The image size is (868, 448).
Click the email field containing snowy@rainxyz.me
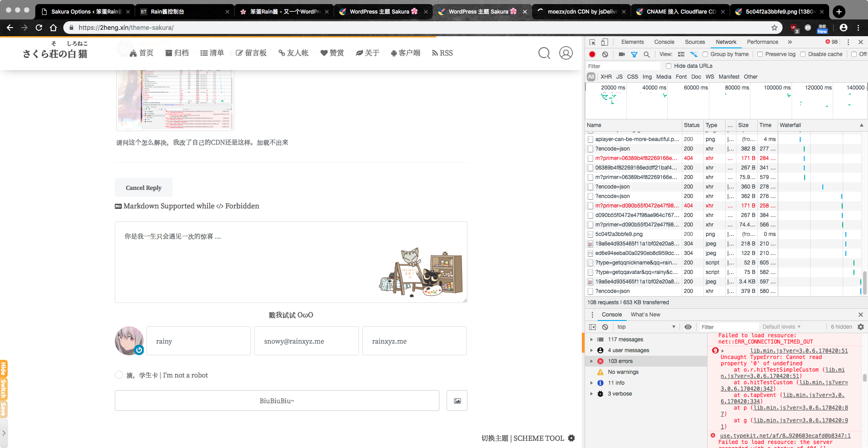(307, 341)
